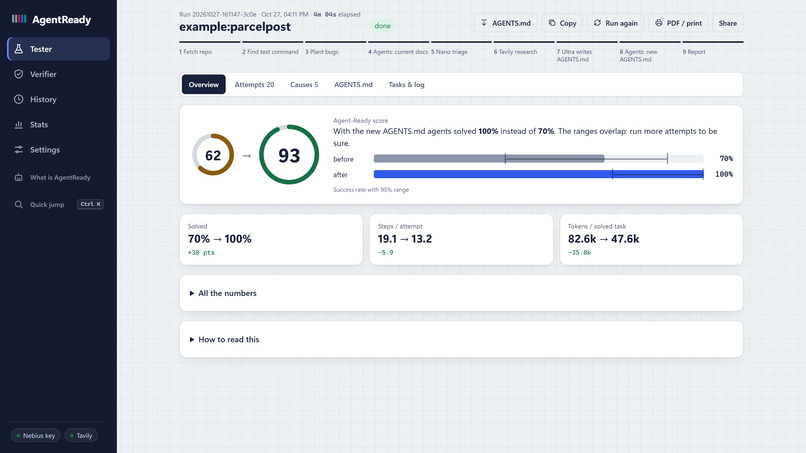Click the Nebius key status pill

[x=35, y=436]
